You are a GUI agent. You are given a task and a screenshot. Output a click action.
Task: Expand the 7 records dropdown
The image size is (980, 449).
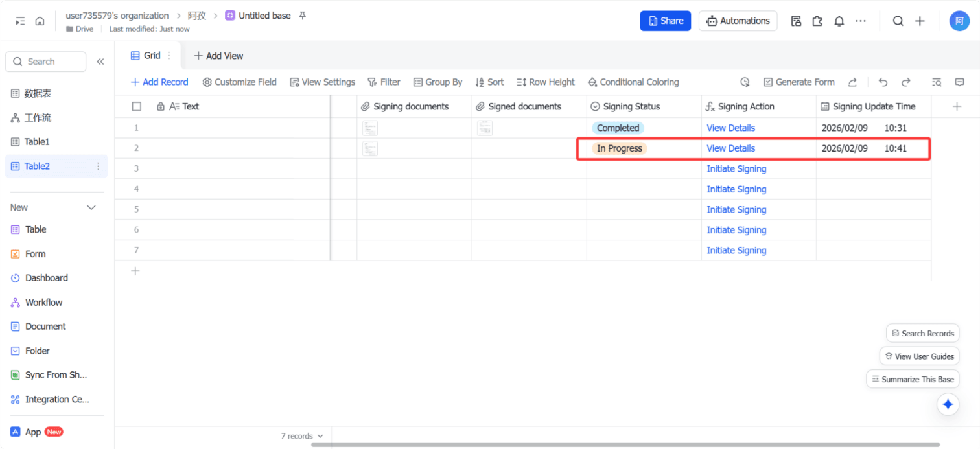pos(302,436)
